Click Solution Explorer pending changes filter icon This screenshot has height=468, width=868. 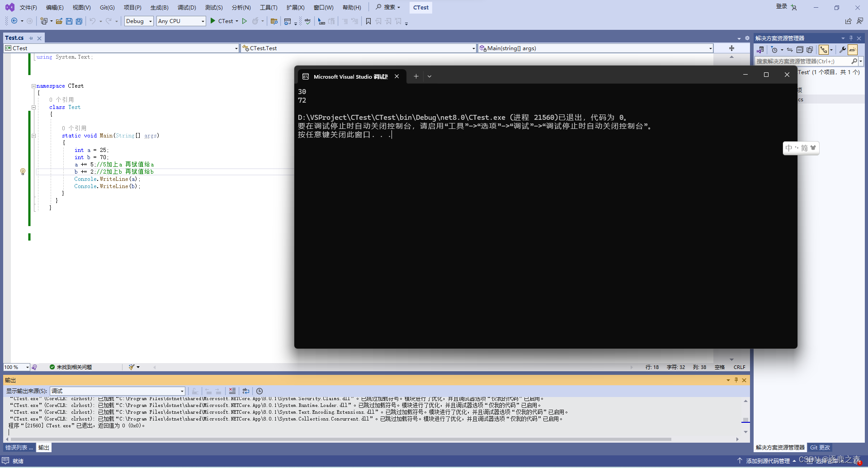(x=774, y=50)
